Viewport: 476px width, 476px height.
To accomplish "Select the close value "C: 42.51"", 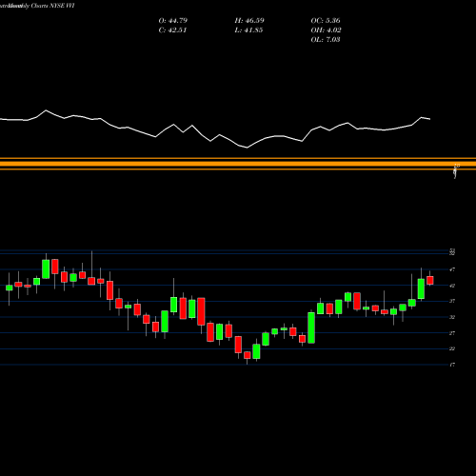I will (x=172, y=30).
